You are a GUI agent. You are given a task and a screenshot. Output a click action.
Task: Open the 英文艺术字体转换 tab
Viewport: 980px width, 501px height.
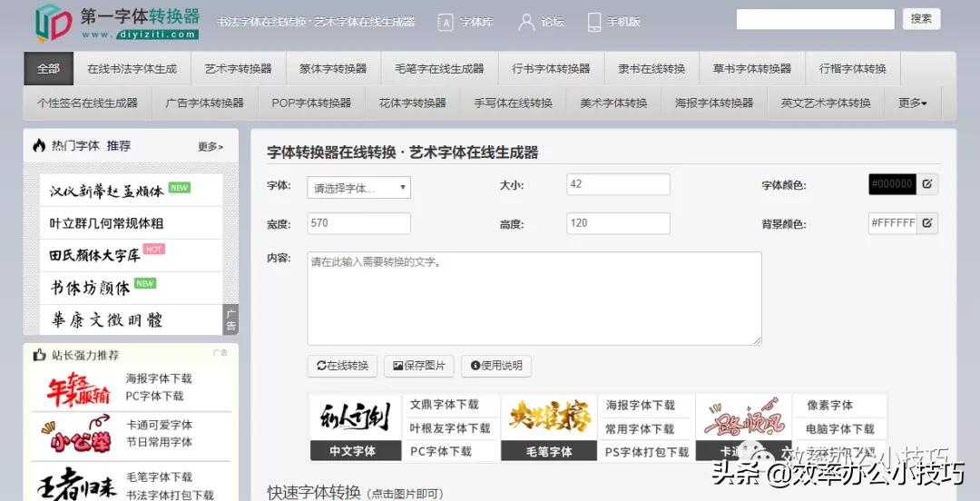(x=826, y=103)
